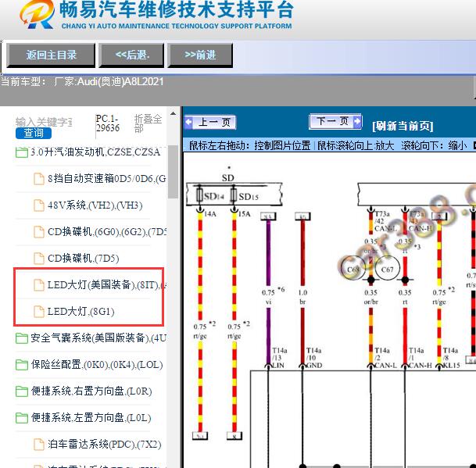Click the T14a /13 LIN pin label
Viewport: 476px width, 468px height.
(x=279, y=358)
